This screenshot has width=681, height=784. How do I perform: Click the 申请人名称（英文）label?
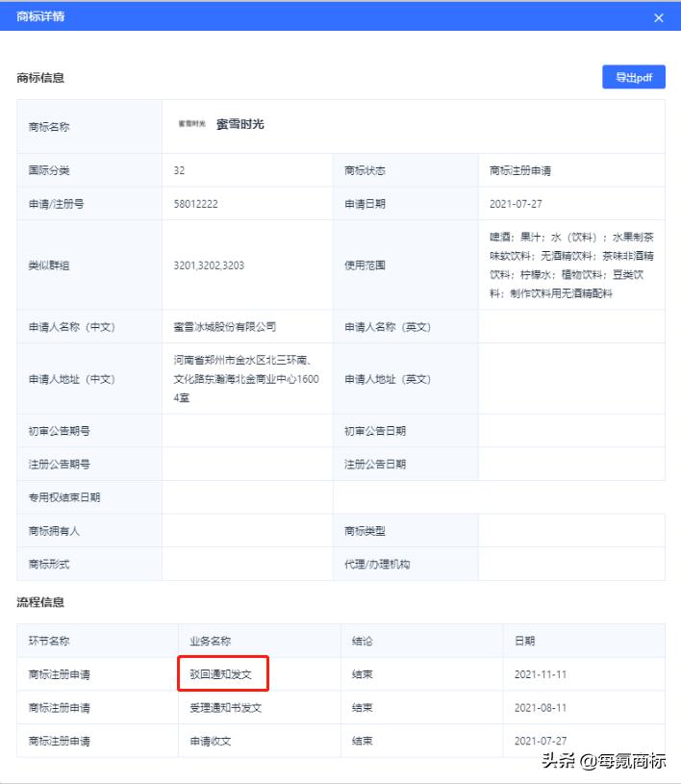(388, 327)
